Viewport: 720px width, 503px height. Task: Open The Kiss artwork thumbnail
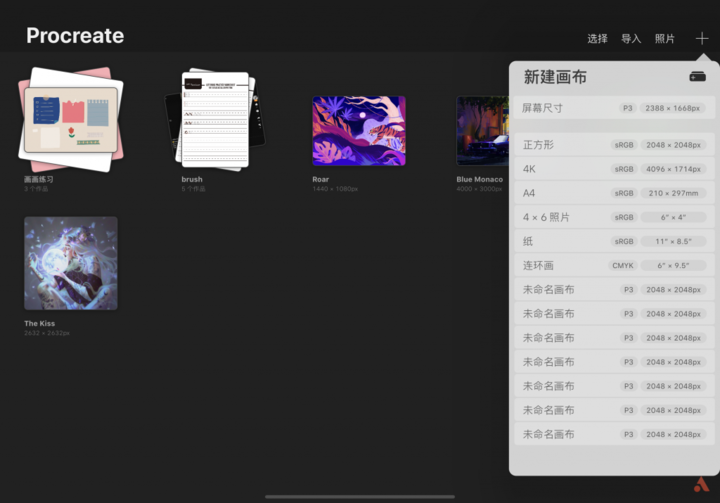coord(71,263)
